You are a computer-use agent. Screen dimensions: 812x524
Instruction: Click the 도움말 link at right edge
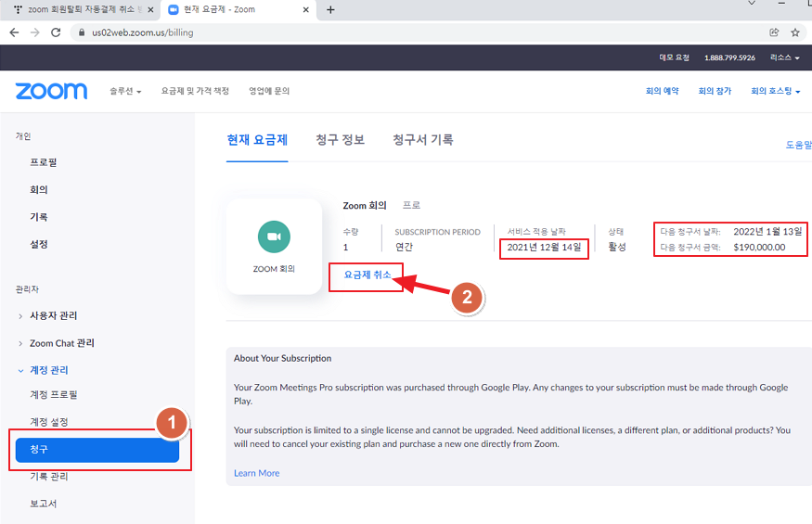tap(798, 145)
